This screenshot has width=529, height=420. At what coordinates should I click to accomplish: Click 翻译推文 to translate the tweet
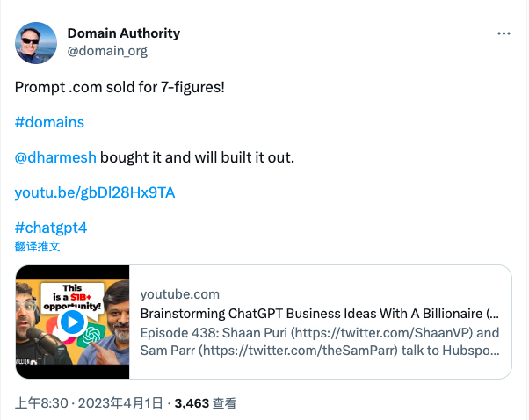38,246
